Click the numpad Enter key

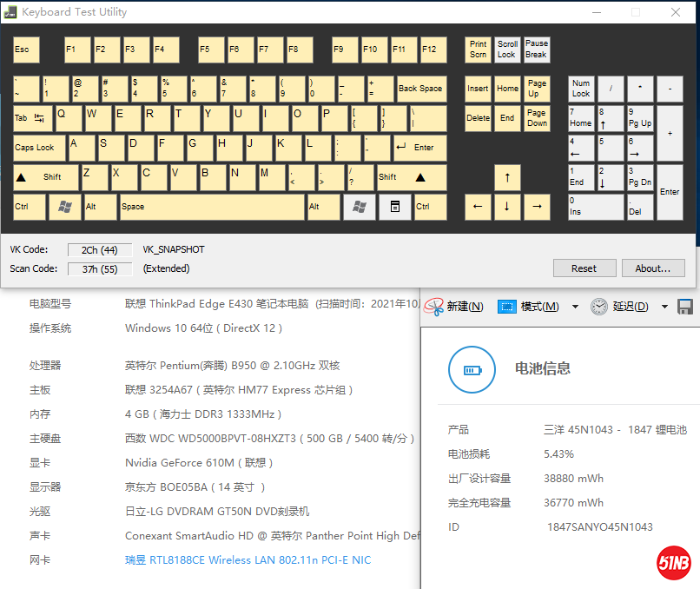click(x=670, y=192)
